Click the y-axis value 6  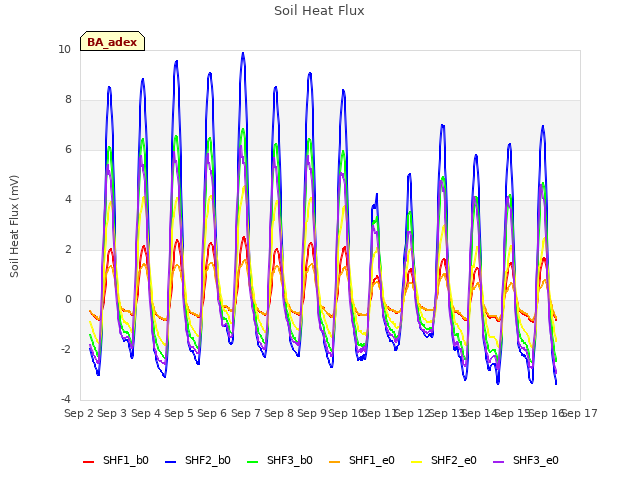coord(68,150)
